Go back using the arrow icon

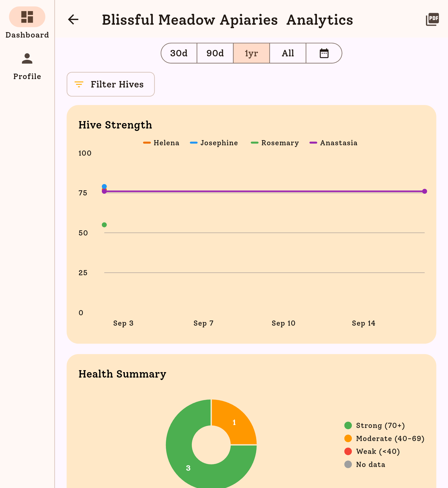(73, 20)
